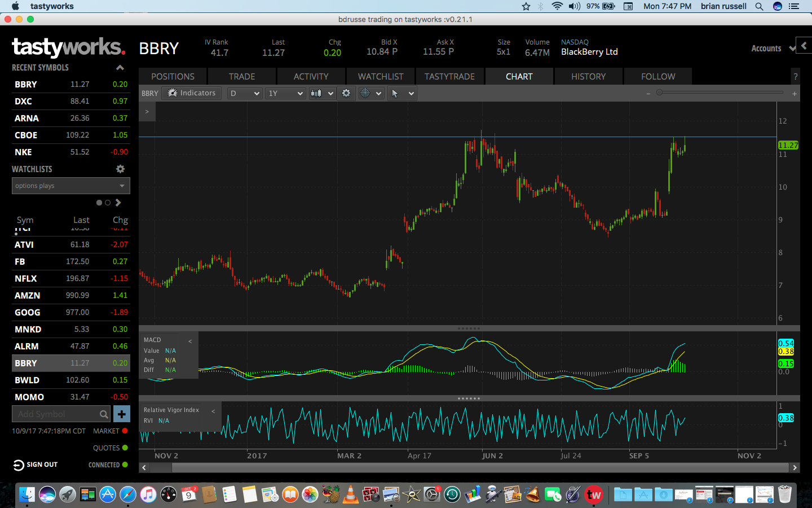
Task: Expand the cursor tool dropdown arrow
Action: tap(411, 93)
